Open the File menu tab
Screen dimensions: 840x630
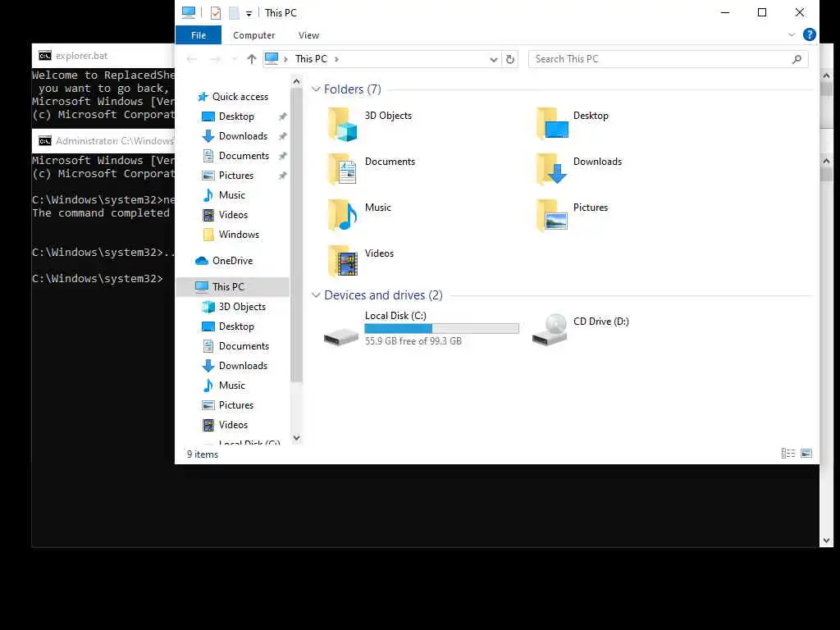pos(199,34)
